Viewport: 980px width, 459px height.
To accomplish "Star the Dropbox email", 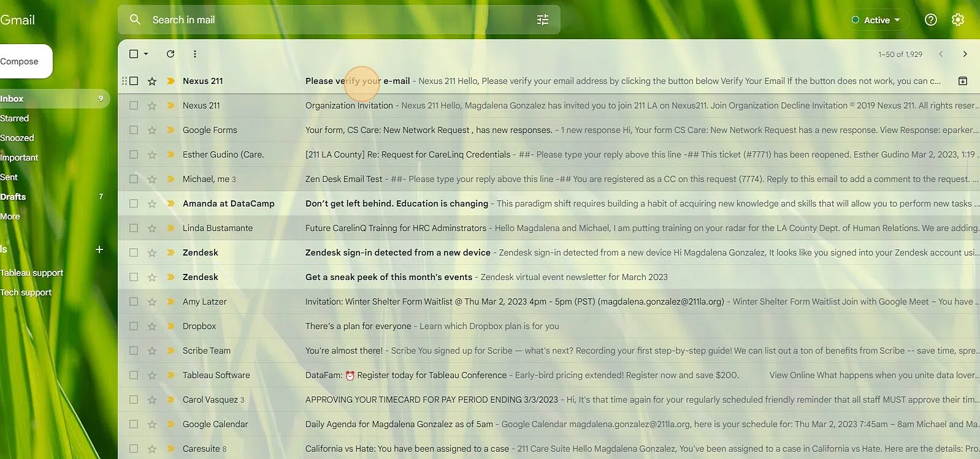I will [x=152, y=326].
